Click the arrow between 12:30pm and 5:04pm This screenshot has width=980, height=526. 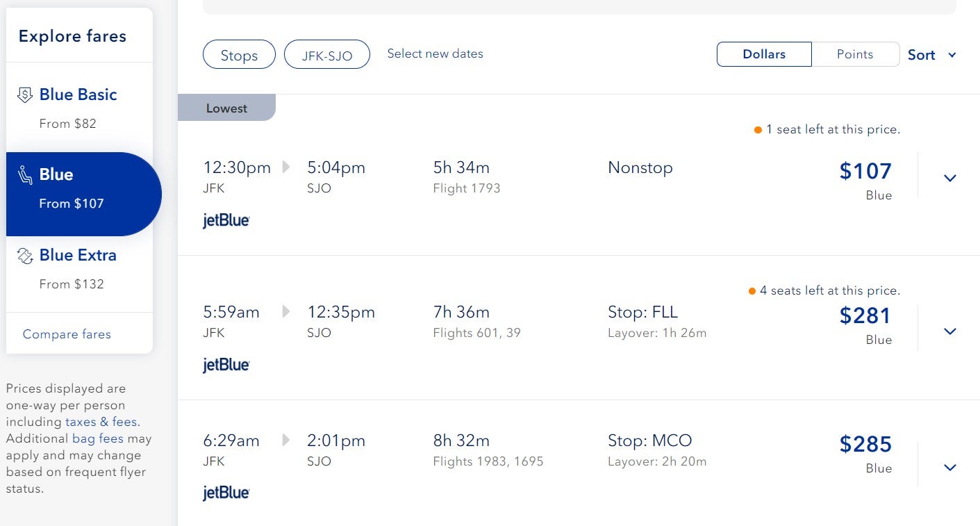pos(286,167)
